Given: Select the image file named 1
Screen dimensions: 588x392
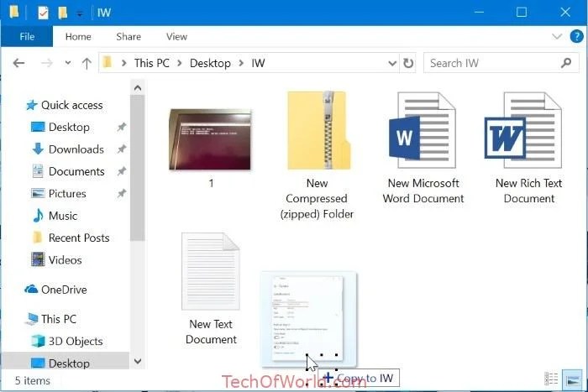Looking at the screenshot, I should click(210, 148).
